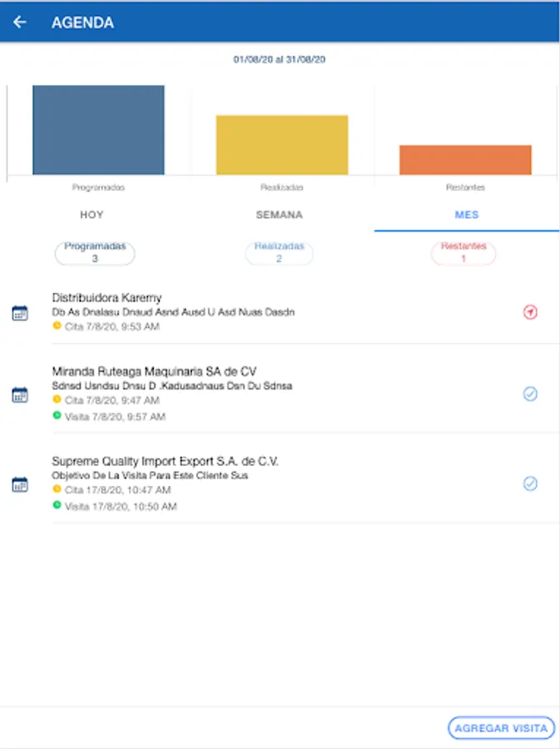This screenshot has height=749, width=560.
Task: Tap blue checkmark icon for Supreme Quality Import Export
Action: (530, 484)
